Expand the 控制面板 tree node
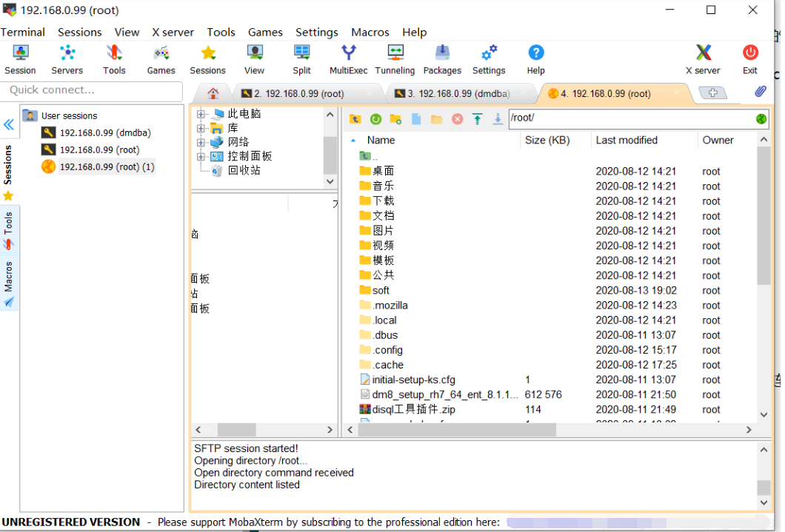The image size is (785, 532). 201,156
